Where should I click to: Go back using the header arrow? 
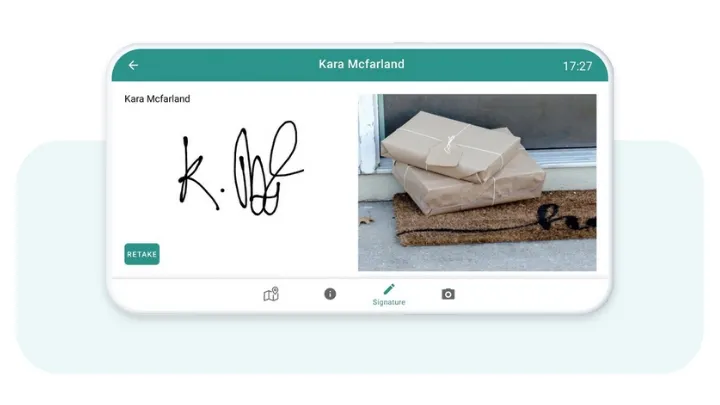pyautogui.click(x=133, y=66)
